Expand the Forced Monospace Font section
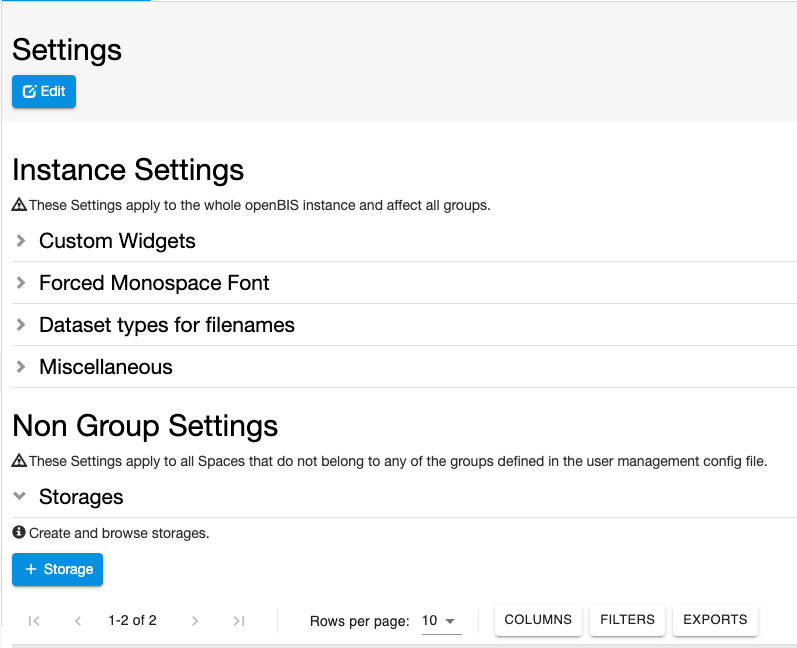Image resolution: width=797 pixels, height=648 pixels. 21,283
